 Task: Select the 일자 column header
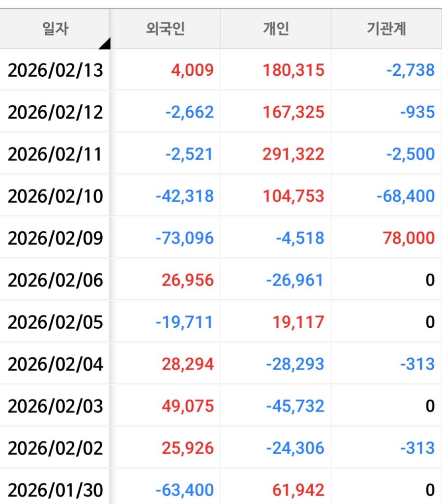(55, 29)
